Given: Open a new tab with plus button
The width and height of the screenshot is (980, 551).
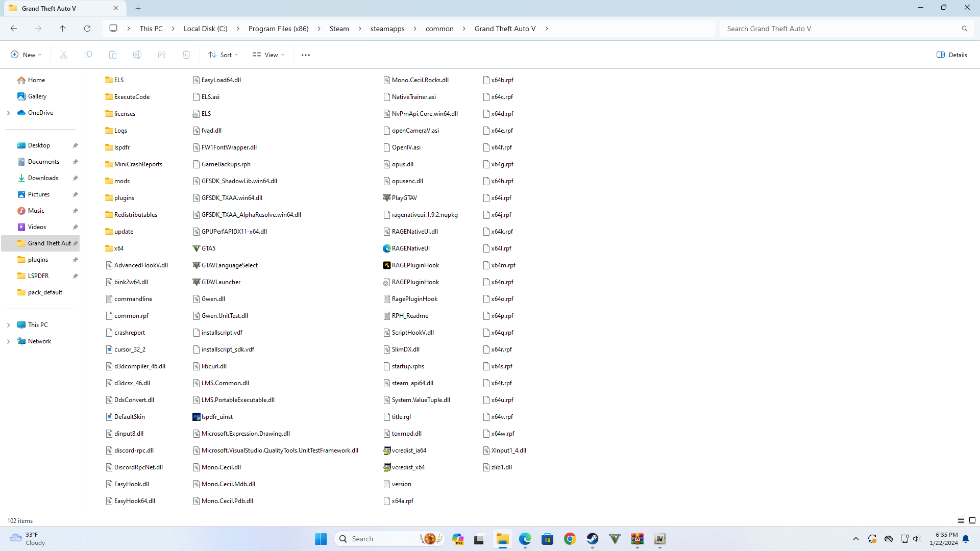Looking at the screenshot, I should click(x=138, y=8).
